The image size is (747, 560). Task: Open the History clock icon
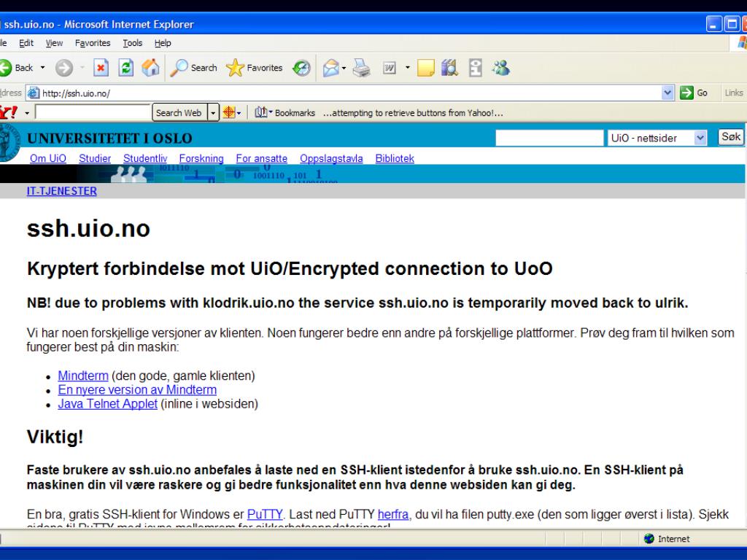[x=301, y=69]
